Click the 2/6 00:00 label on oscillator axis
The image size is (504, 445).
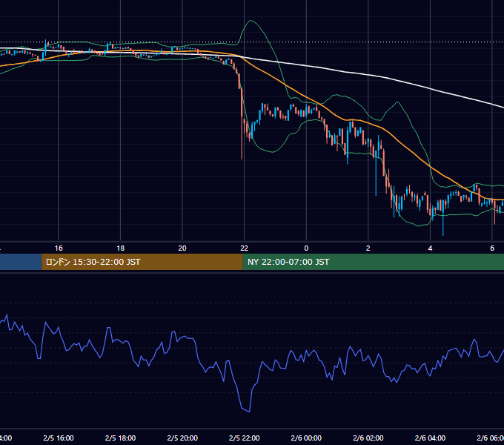[306, 438]
